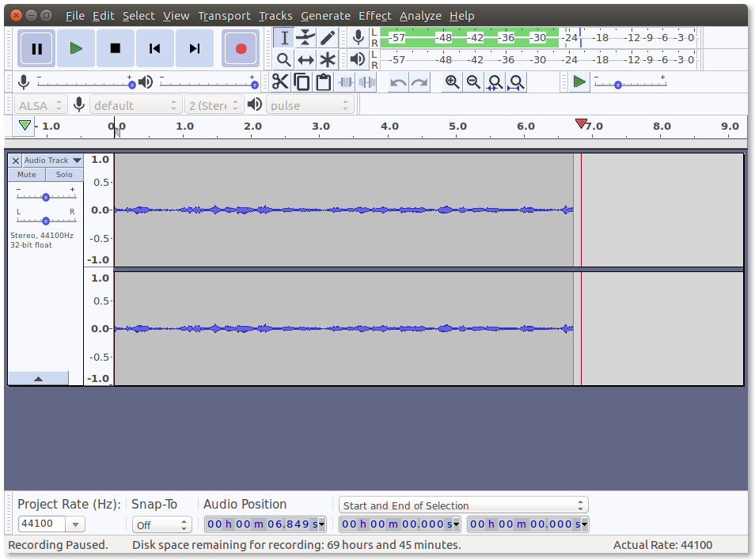
Task: Click the Zoom In magnifier button
Action: (x=452, y=81)
